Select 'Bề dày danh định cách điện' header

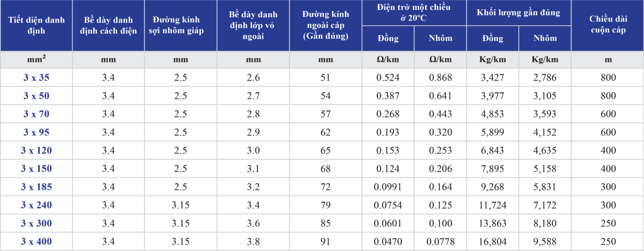(109, 25)
